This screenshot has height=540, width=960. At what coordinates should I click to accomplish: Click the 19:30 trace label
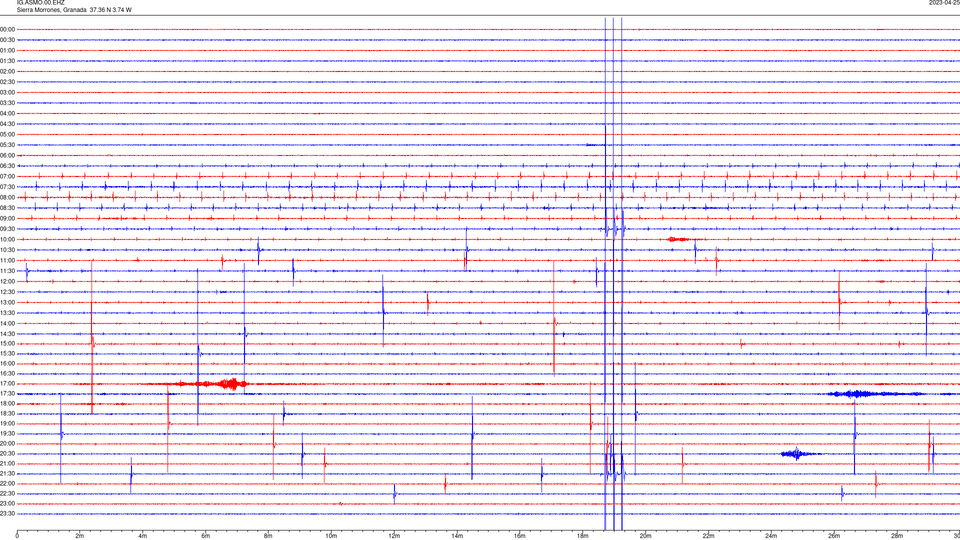tap(7, 433)
